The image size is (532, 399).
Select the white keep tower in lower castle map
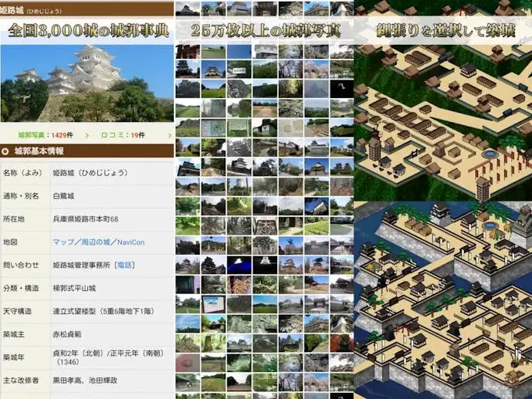point(441,214)
